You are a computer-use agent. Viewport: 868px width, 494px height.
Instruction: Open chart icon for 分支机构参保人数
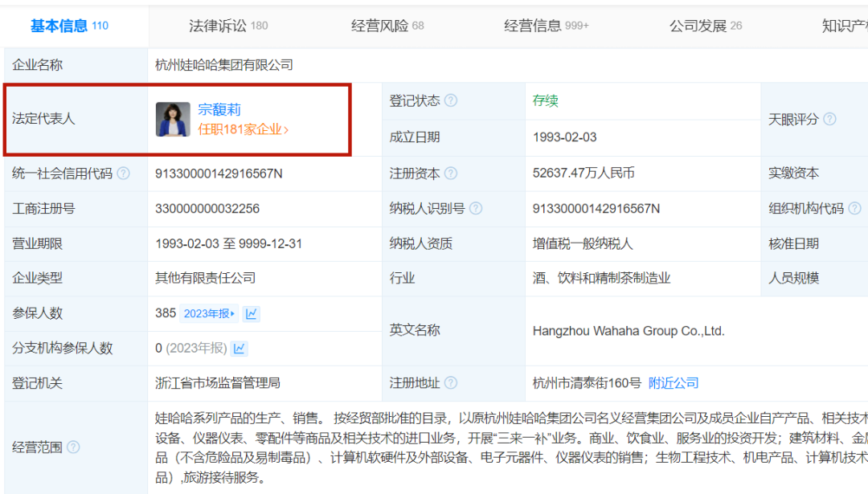[239, 349]
